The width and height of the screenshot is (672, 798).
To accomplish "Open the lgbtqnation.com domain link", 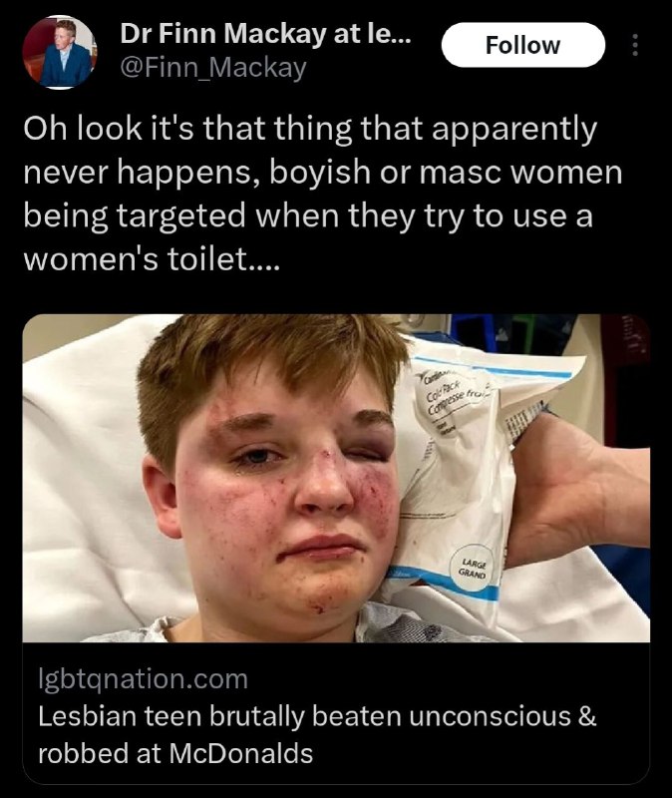I will 143,679.
